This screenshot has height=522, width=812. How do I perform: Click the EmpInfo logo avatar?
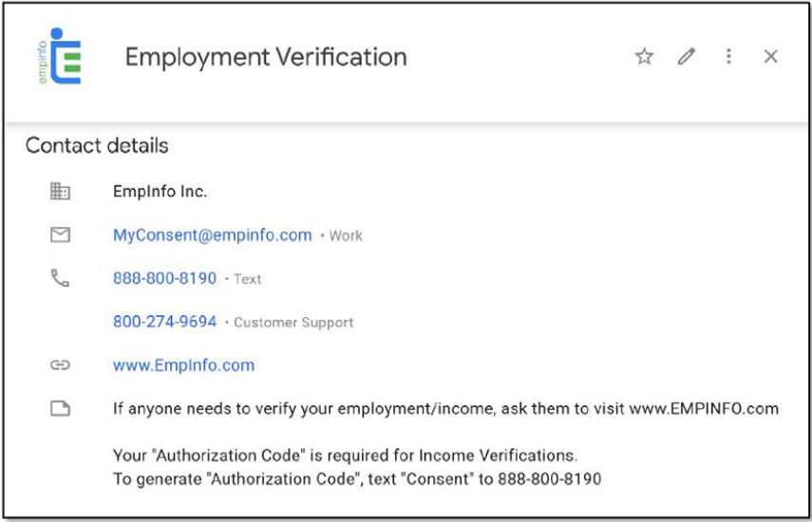click(x=61, y=57)
